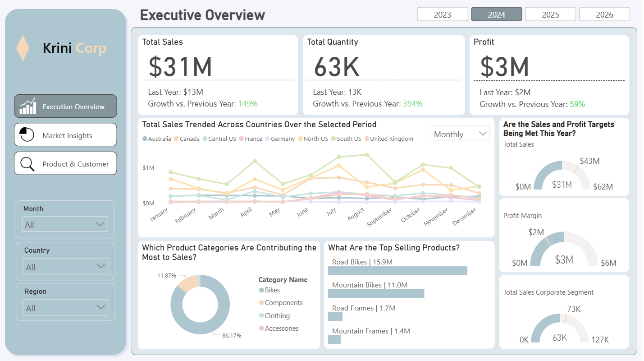644x361 pixels.
Task: Click the South US August peak point
Action: (367, 154)
